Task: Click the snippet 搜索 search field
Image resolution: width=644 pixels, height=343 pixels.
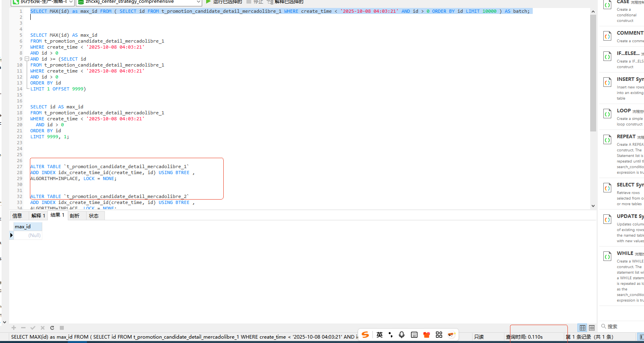Action: 622,326
